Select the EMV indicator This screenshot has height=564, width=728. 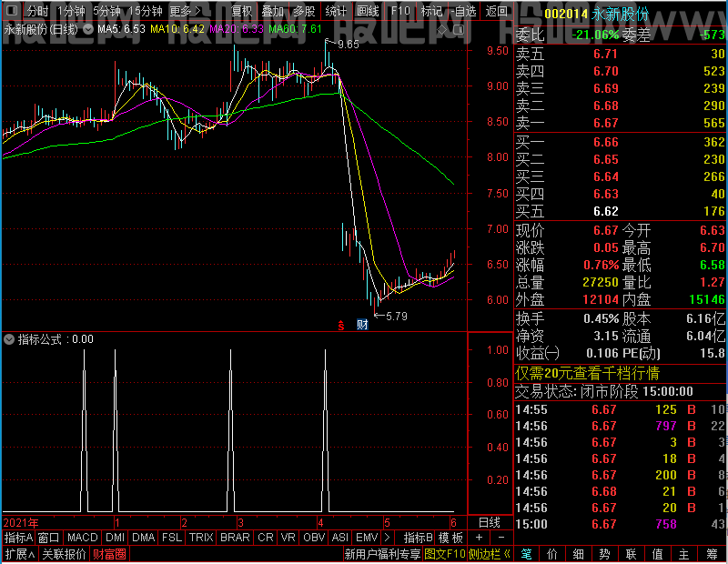[367, 538]
